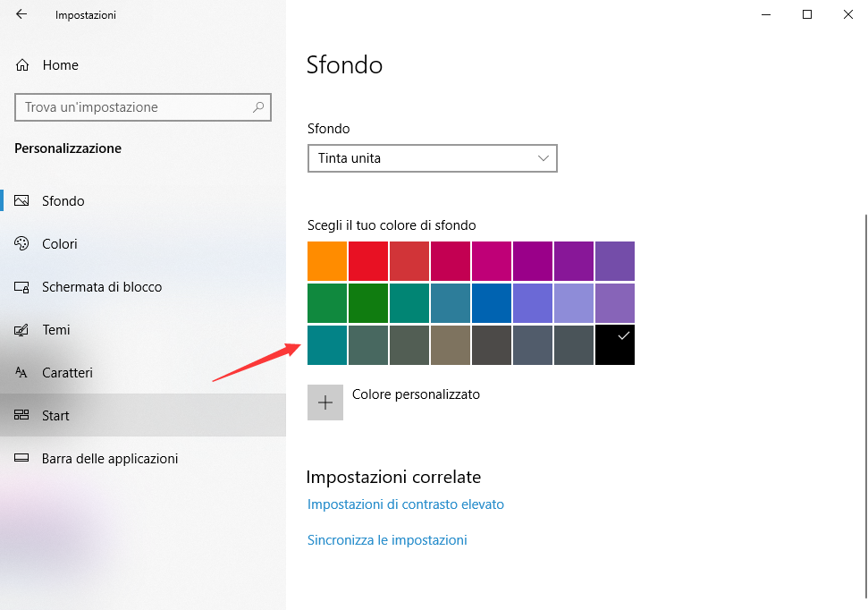
Task: Click the Sfondo picture icon in sidebar
Action: (x=21, y=200)
